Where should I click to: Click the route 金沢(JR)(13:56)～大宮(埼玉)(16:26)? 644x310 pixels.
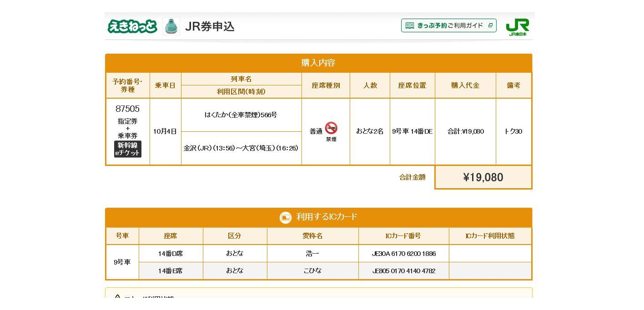[x=241, y=148]
